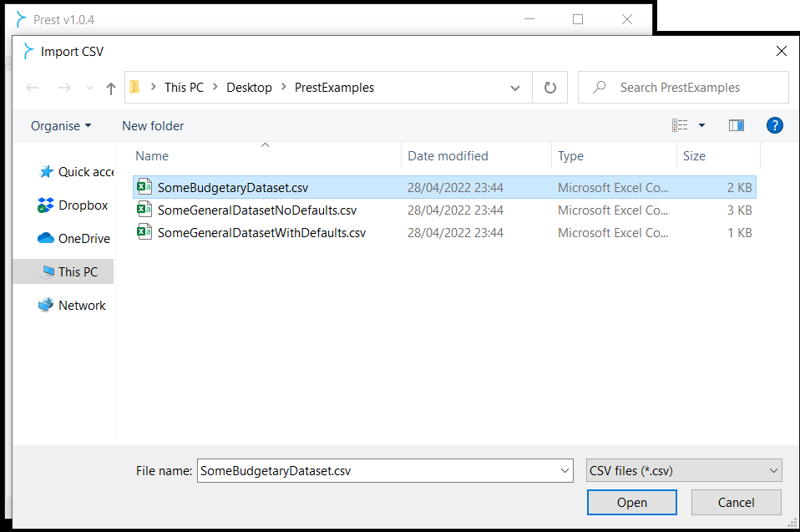Screen dimensions: 800x532
Task: Click Excel icon of SomeGeneralDatasetNoDefaults.csv
Action: point(144,210)
